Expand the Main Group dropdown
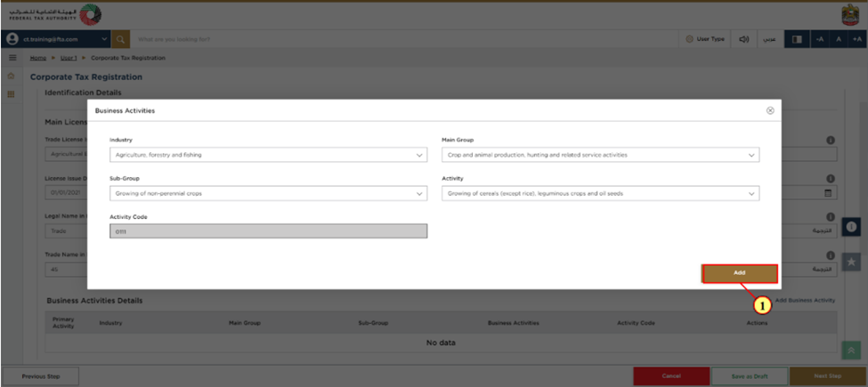Image resolution: width=868 pixels, height=387 pixels. [x=600, y=155]
